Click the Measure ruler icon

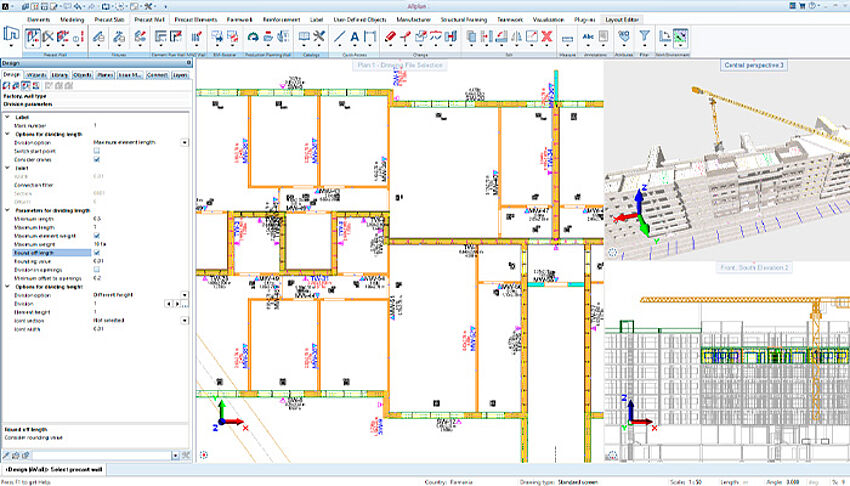[x=567, y=38]
